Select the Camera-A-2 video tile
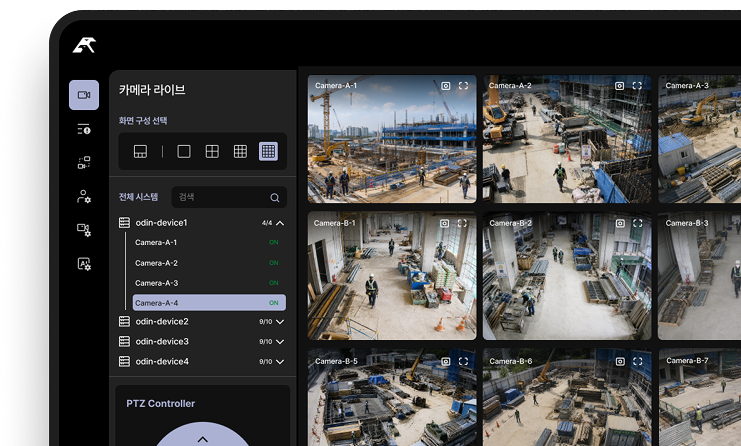 click(567, 139)
